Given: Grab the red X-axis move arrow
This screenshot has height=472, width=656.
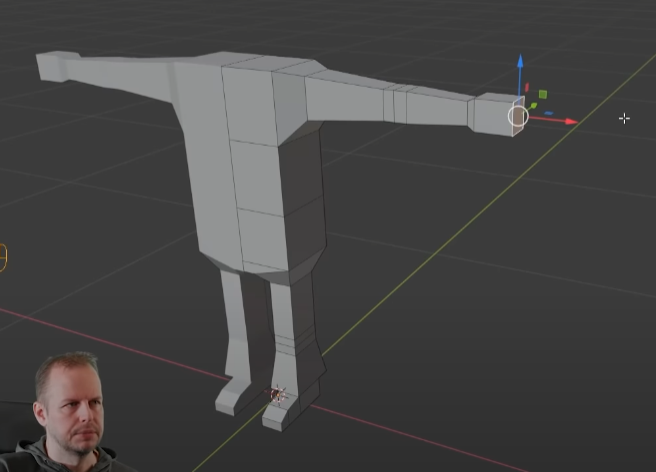Looking at the screenshot, I should click(571, 121).
